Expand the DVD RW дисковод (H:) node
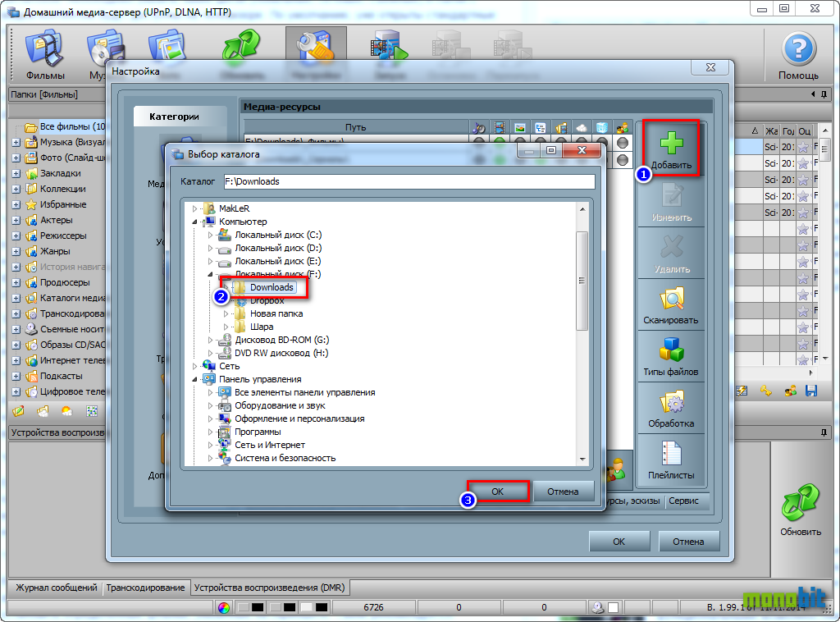Image resolution: width=840 pixels, height=622 pixels. pyautogui.click(x=210, y=353)
